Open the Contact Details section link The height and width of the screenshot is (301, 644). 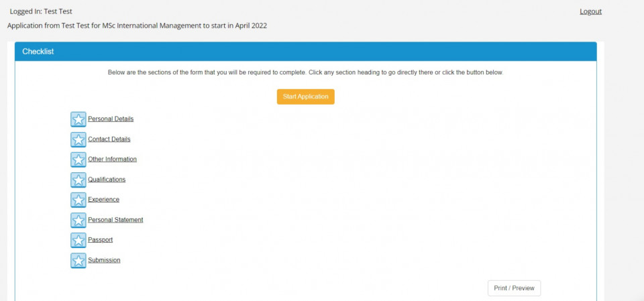click(x=109, y=139)
